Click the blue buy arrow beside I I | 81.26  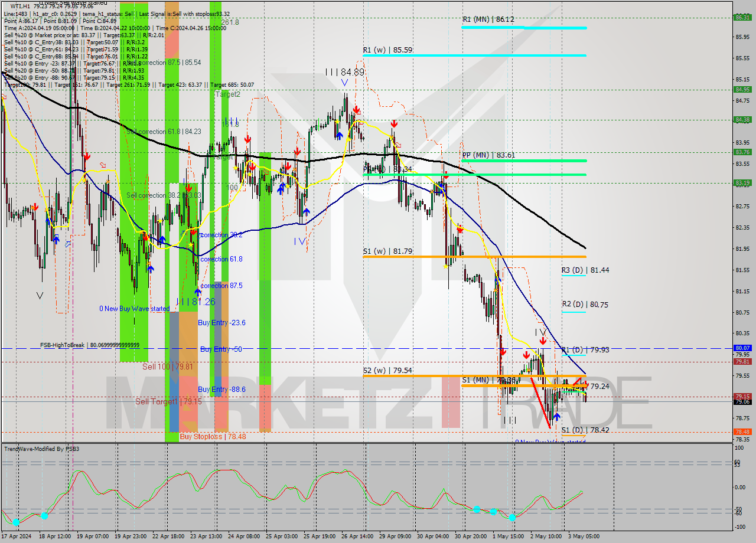198,292
